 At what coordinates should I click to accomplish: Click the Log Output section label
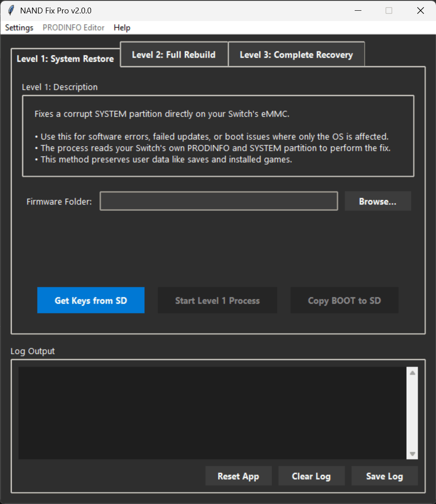[32, 351]
